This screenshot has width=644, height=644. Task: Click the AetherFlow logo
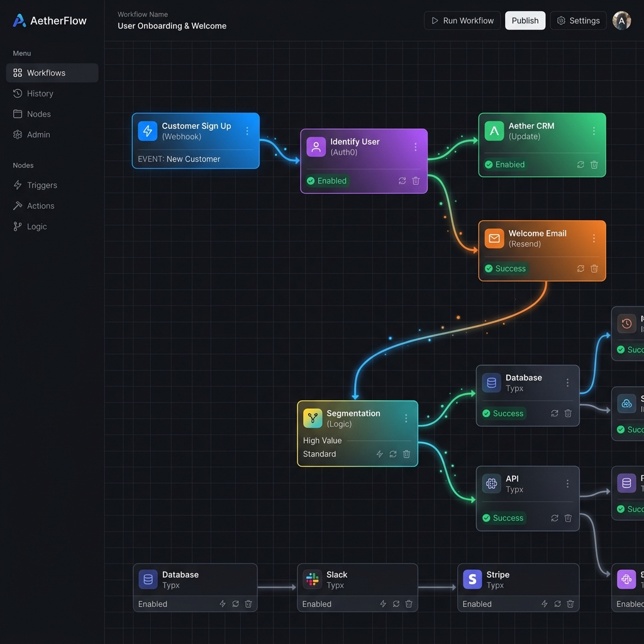50,21
